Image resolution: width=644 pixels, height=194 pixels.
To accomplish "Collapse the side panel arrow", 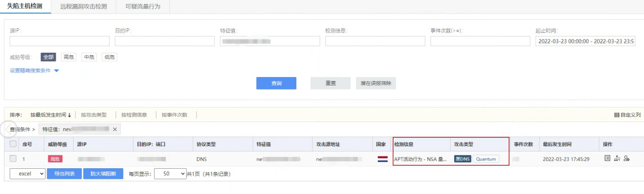I will pos(8,130).
